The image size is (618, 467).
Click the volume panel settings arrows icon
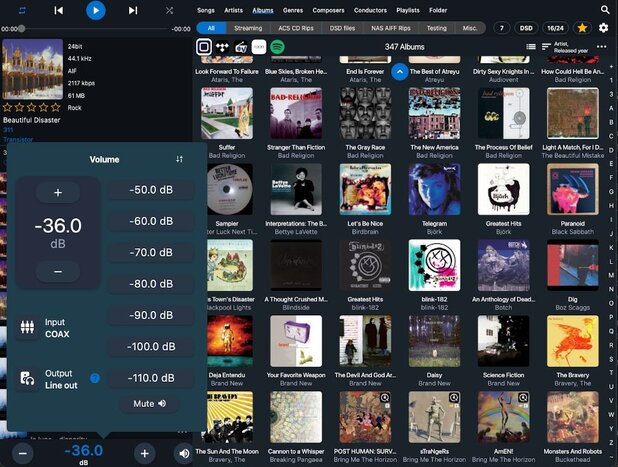click(179, 159)
